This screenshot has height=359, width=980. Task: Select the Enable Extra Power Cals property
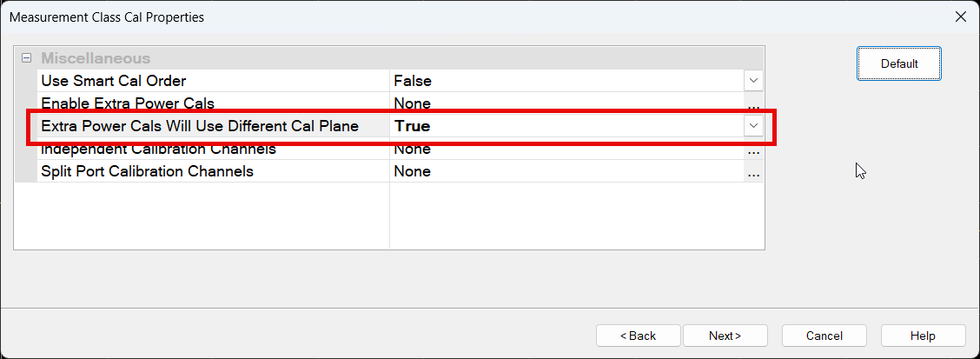click(x=128, y=103)
